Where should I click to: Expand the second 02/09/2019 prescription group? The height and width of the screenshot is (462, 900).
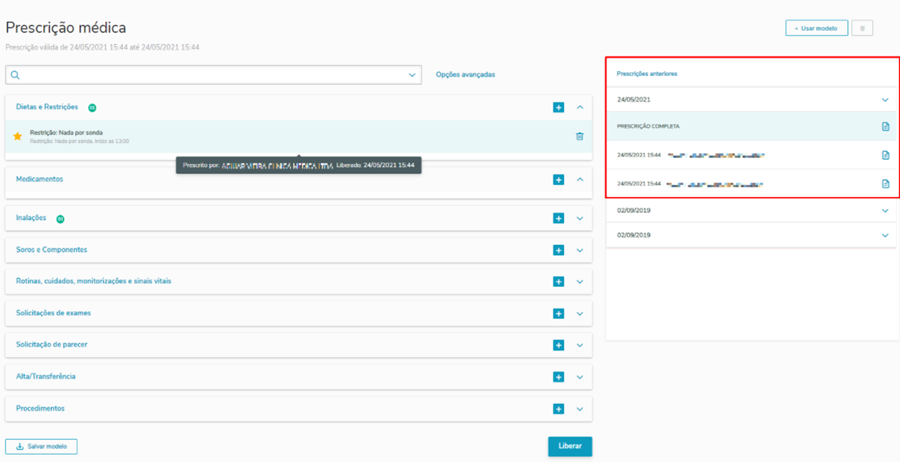885,235
